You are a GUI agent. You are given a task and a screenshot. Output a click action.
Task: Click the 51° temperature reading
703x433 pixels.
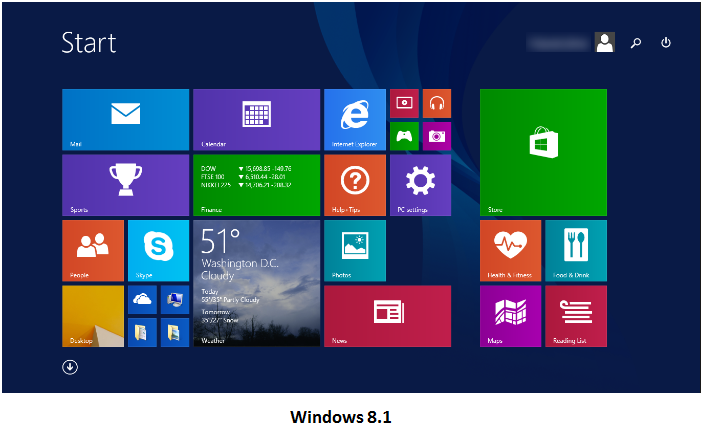coord(220,242)
